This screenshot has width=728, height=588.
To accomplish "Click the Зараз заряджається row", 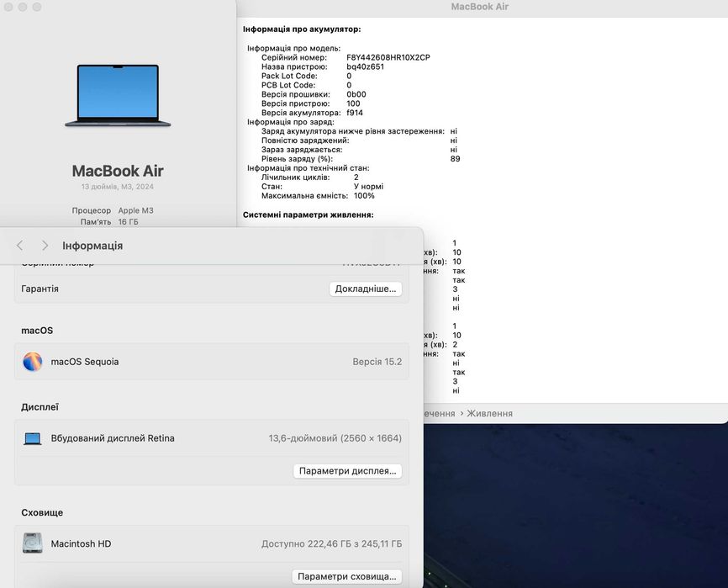I will pos(359,150).
